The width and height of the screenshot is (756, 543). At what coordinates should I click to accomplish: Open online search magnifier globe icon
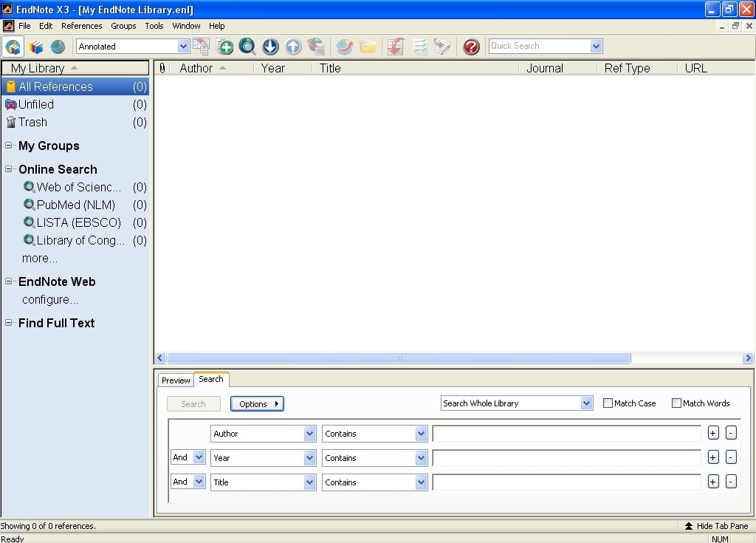[247, 47]
